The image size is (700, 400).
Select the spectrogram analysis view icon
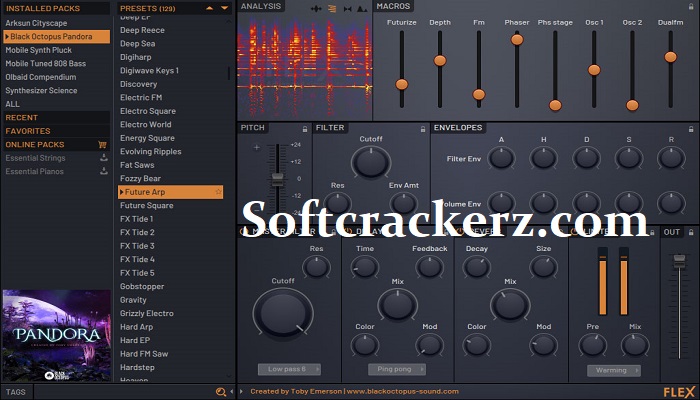pyautogui.click(x=332, y=8)
